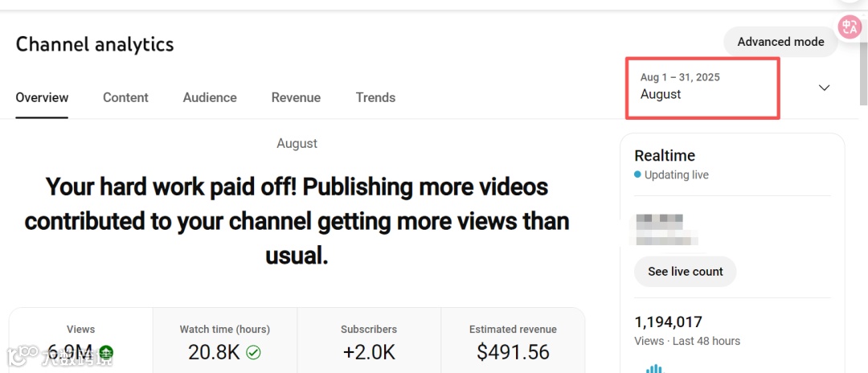Select the Estimated revenue metric card
The image size is (868, 373).
(x=513, y=340)
